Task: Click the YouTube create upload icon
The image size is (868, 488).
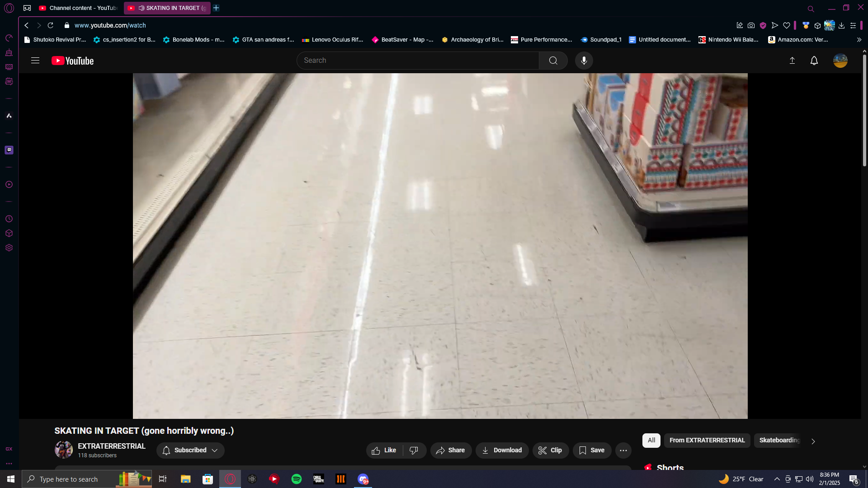Action: [x=792, y=61]
